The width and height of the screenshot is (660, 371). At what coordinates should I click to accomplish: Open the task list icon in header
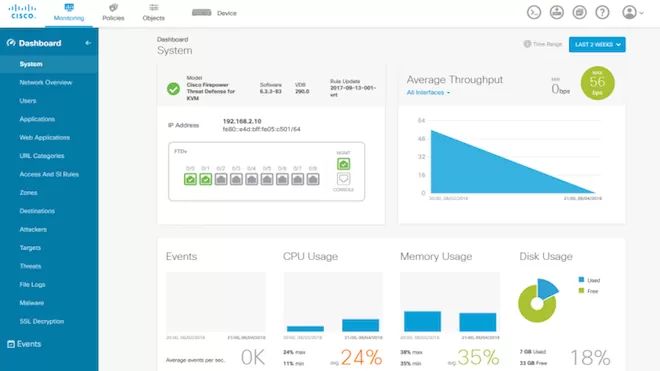pos(579,13)
